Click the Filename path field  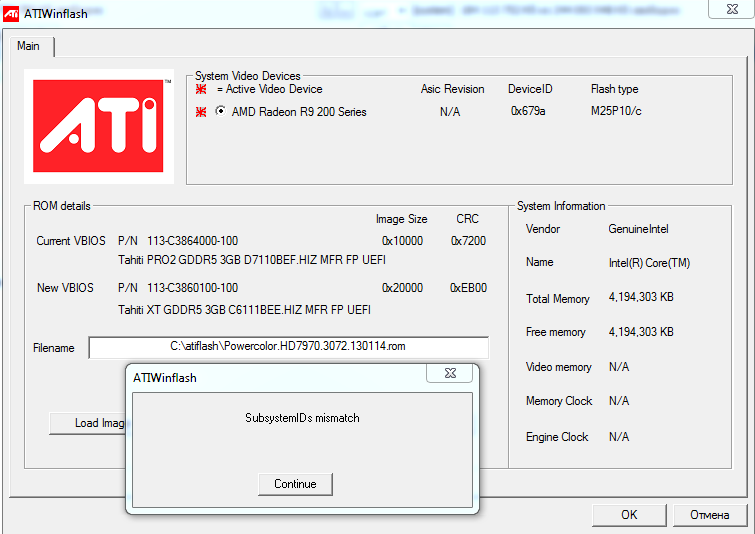click(288, 347)
